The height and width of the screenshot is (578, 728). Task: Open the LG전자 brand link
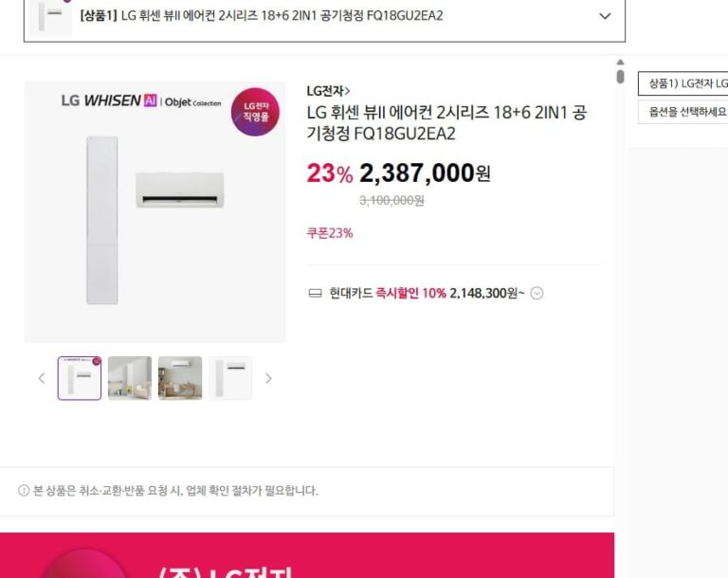tap(328, 91)
